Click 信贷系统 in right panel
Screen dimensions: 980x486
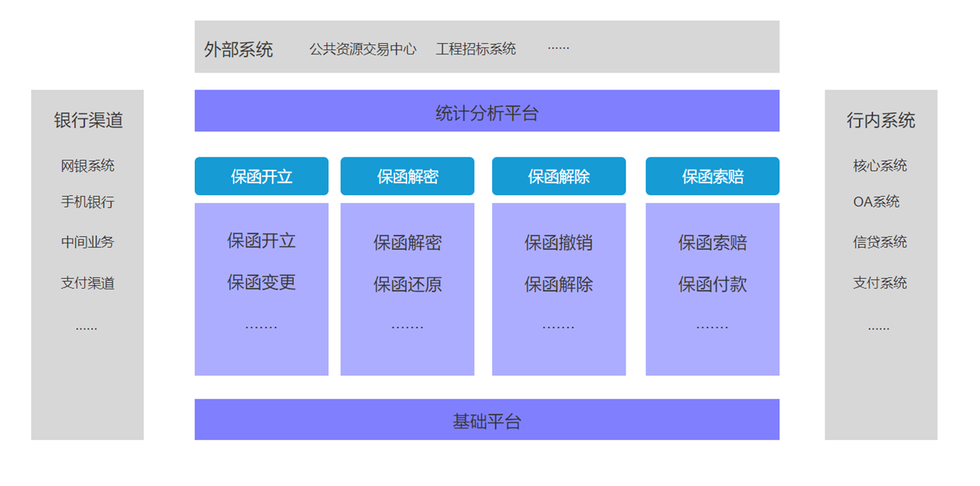880,243
